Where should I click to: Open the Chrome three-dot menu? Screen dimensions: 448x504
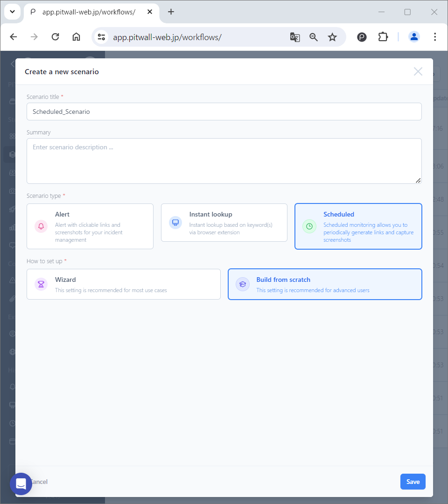point(435,37)
